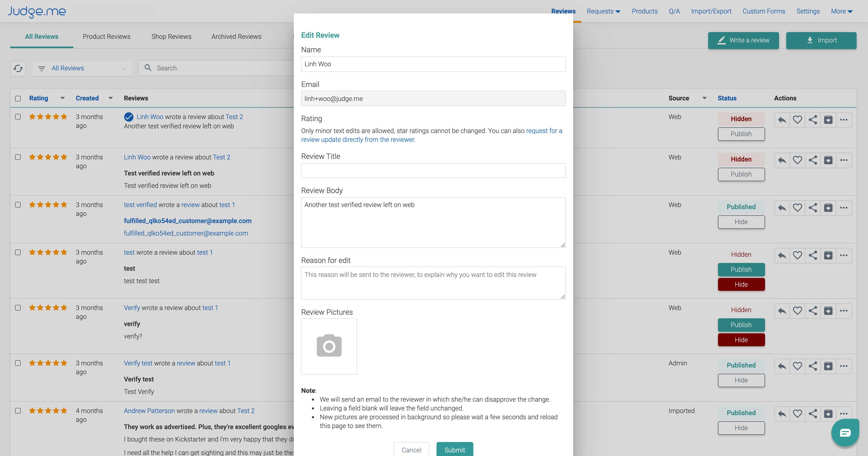Open the Archived Reviews tab
The image size is (868, 456).
click(236, 36)
